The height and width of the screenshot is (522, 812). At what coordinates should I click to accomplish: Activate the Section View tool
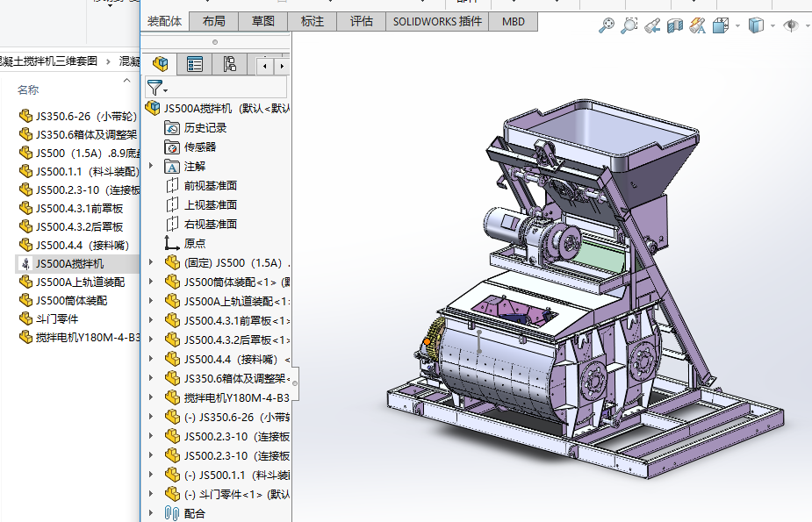674,26
